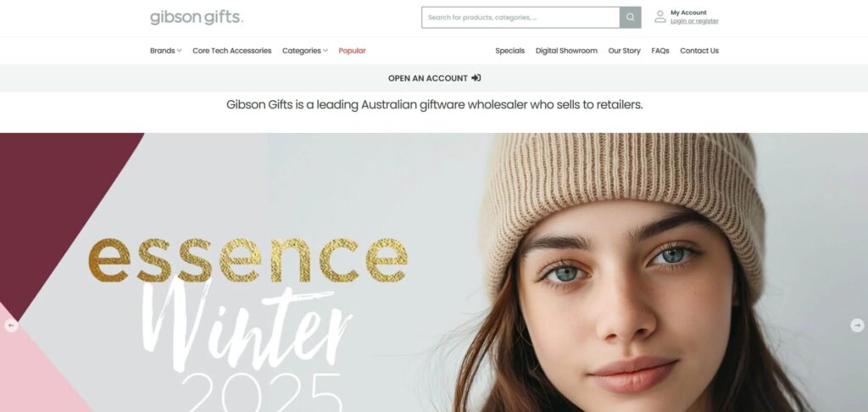Click the OPEN AN ACCOUNT button
The image size is (868, 412).
click(434, 78)
